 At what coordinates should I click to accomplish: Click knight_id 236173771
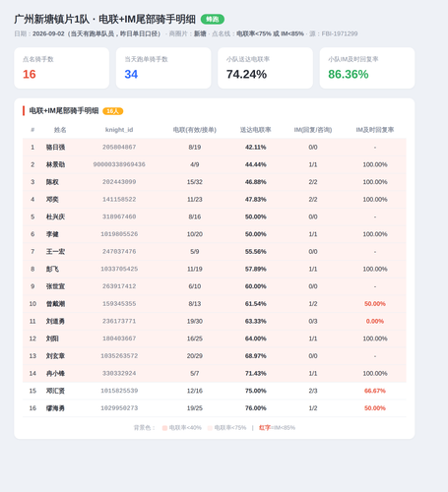[x=119, y=321]
